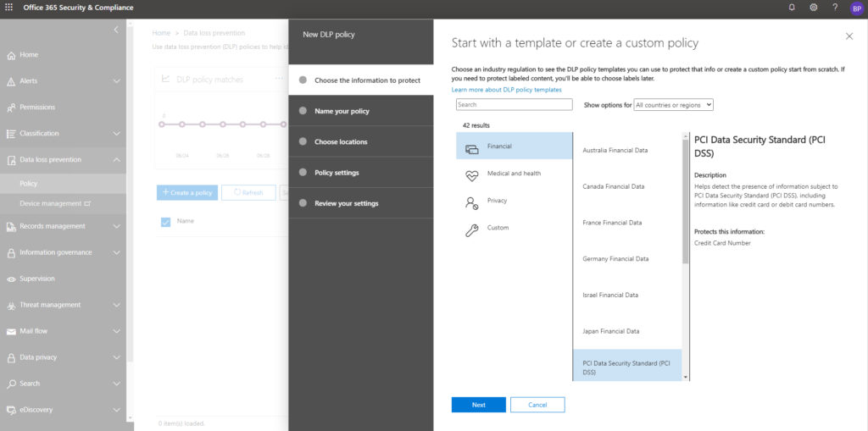Close the New DLP policy panel
This screenshot has width=868, height=431.
click(x=849, y=36)
